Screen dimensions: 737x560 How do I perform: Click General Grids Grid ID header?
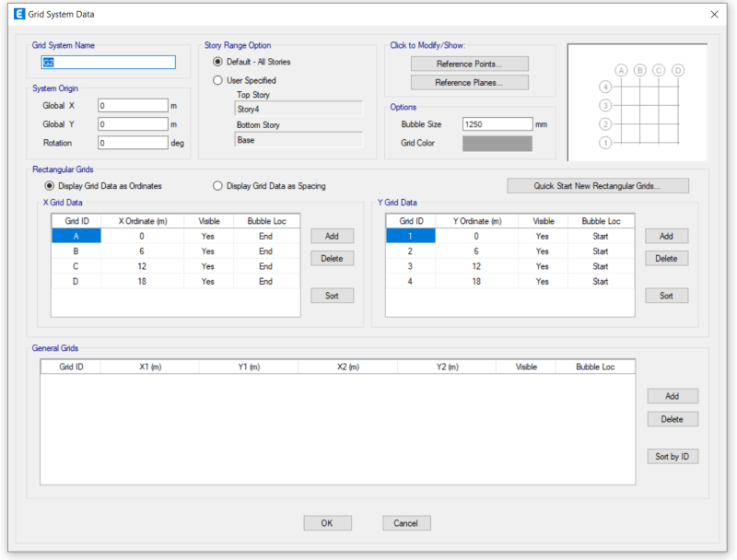(71, 367)
